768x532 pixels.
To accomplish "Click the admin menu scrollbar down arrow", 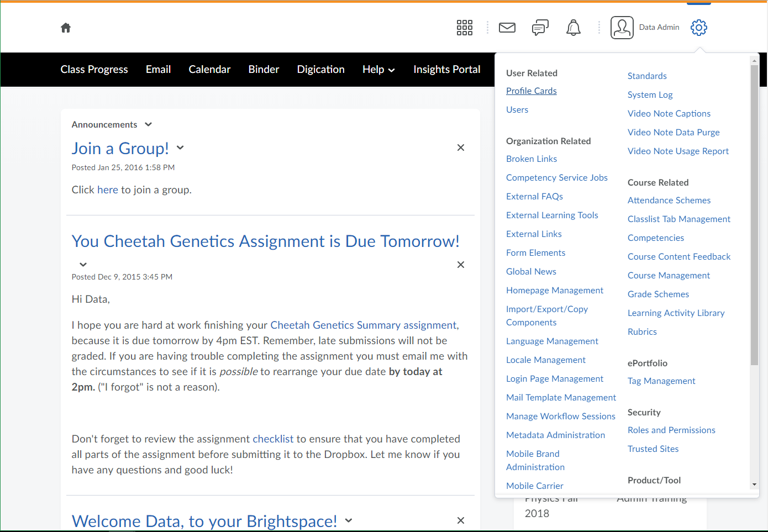I will [754, 484].
